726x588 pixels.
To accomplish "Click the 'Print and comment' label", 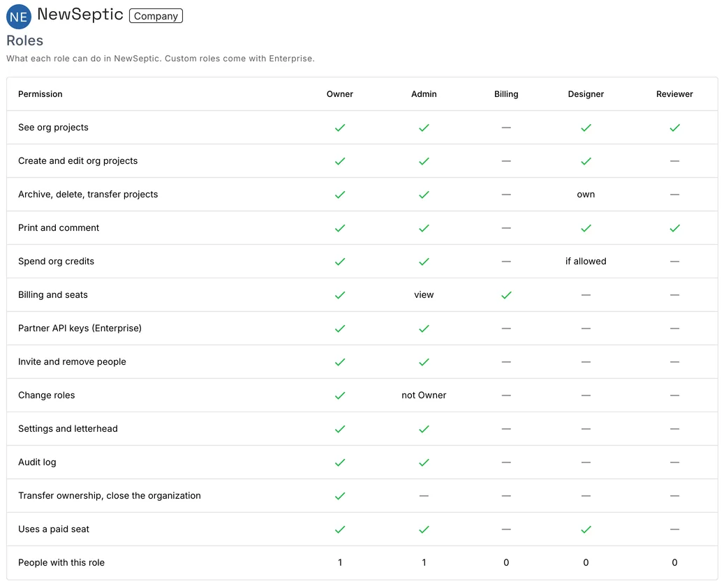I will (x=59, y=227).
